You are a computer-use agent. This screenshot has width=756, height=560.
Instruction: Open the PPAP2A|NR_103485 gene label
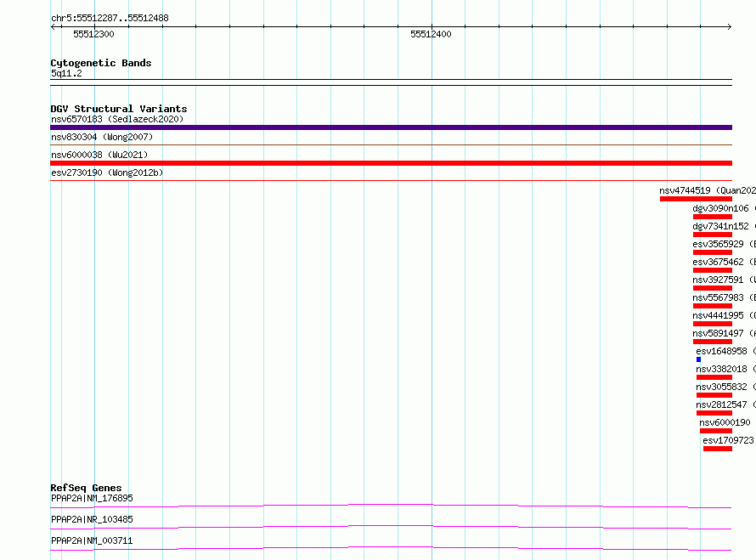(92, 519)
